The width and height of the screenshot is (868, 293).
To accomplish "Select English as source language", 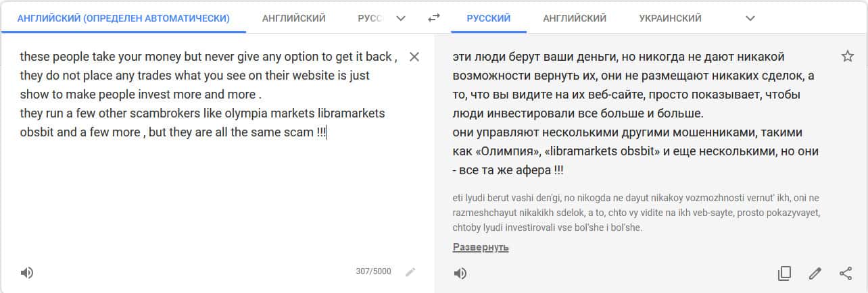I will point(293,18).
